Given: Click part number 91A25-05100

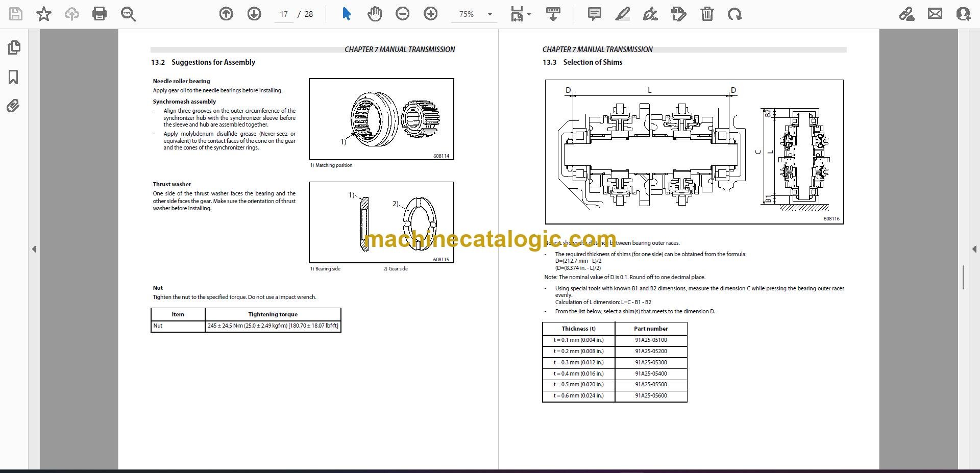Looking at the screenshot, I should click(651, 340).
